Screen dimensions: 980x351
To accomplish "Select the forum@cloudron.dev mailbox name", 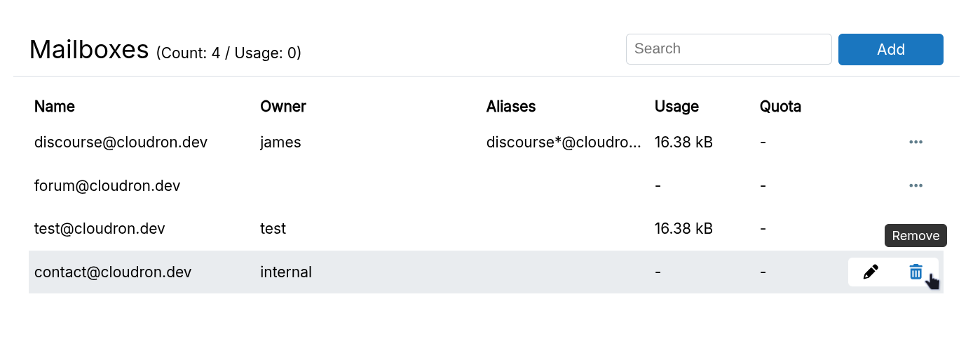I will coord(107,186).
